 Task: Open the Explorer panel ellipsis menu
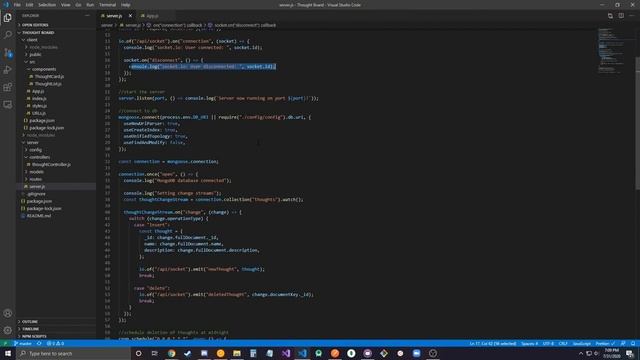tap(87, 16)
